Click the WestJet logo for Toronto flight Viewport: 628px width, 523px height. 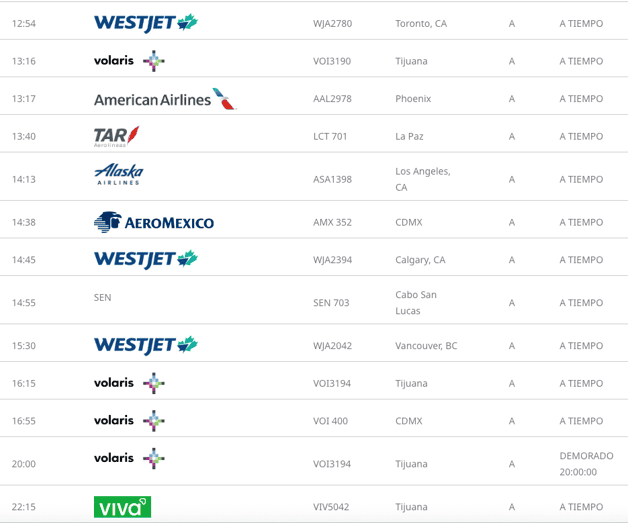click(x=145, y=22)
